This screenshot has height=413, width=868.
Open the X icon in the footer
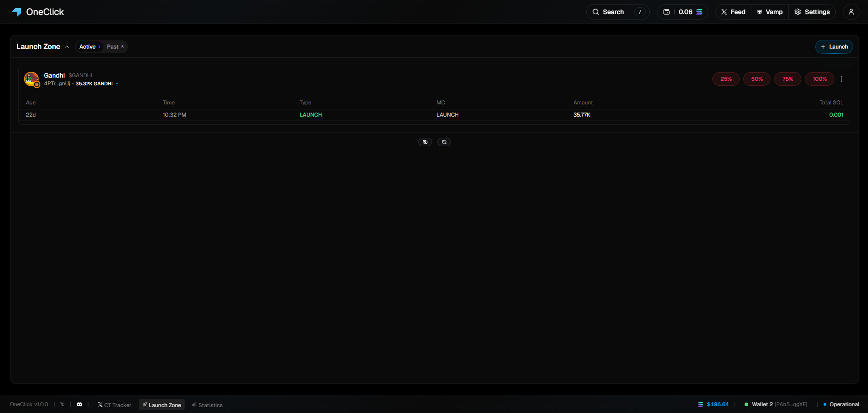tap(62, 404)
